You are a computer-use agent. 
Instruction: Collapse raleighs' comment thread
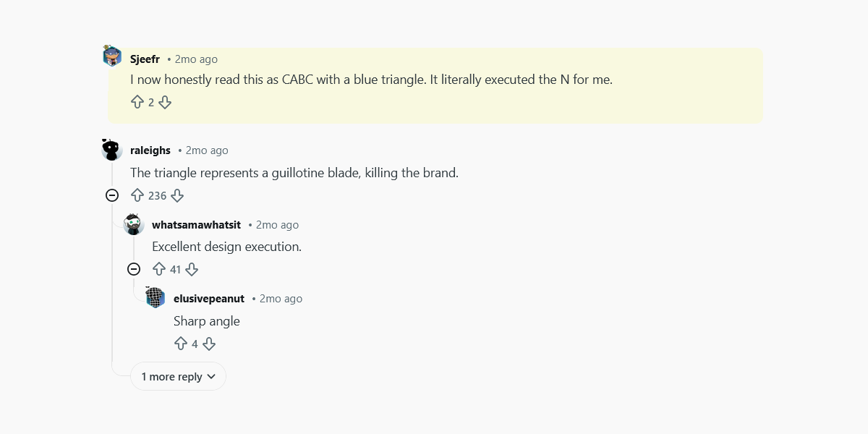point(111,195)
